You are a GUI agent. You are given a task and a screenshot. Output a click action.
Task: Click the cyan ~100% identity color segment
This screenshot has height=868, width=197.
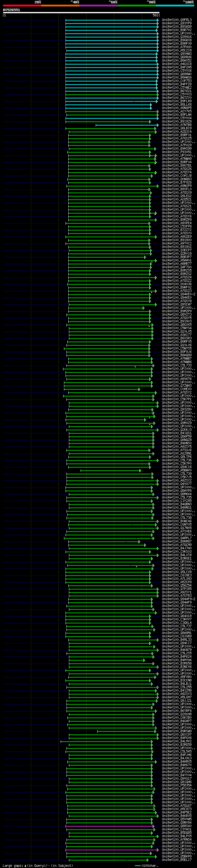(x=175, y=6)
